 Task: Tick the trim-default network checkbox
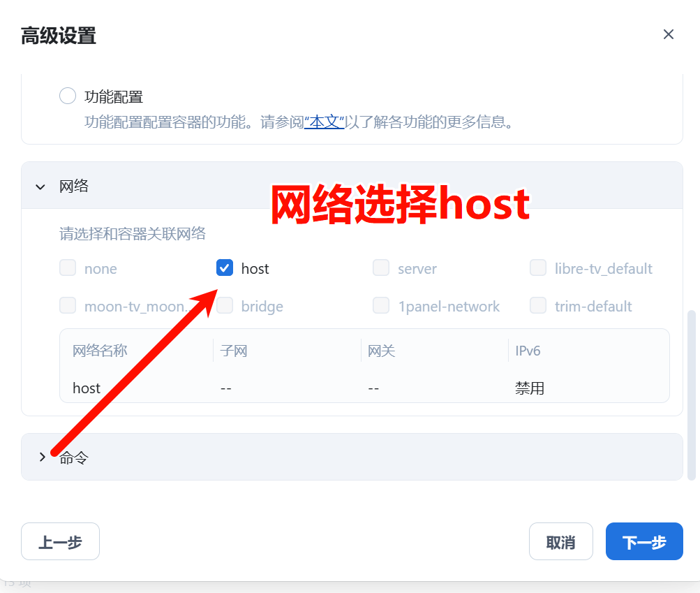(538, 306)
